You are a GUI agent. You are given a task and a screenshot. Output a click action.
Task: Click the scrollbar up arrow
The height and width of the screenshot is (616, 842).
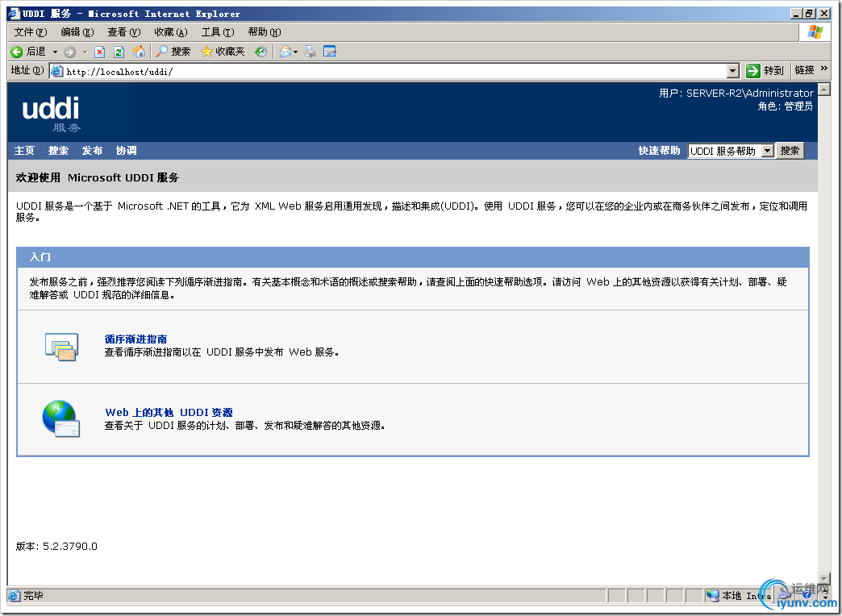pos(824,89)
